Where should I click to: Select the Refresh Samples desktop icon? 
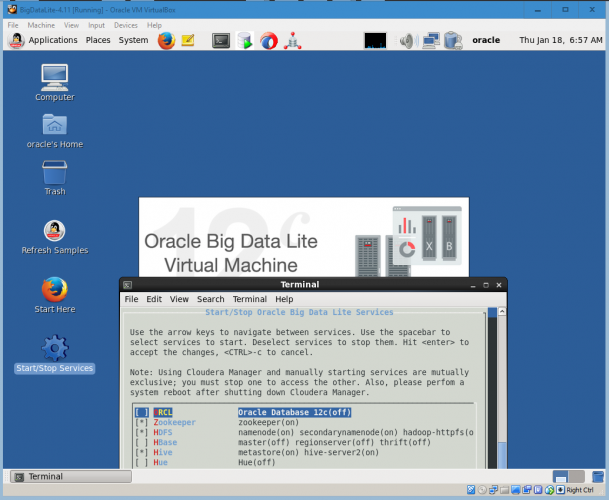(55, 237)
